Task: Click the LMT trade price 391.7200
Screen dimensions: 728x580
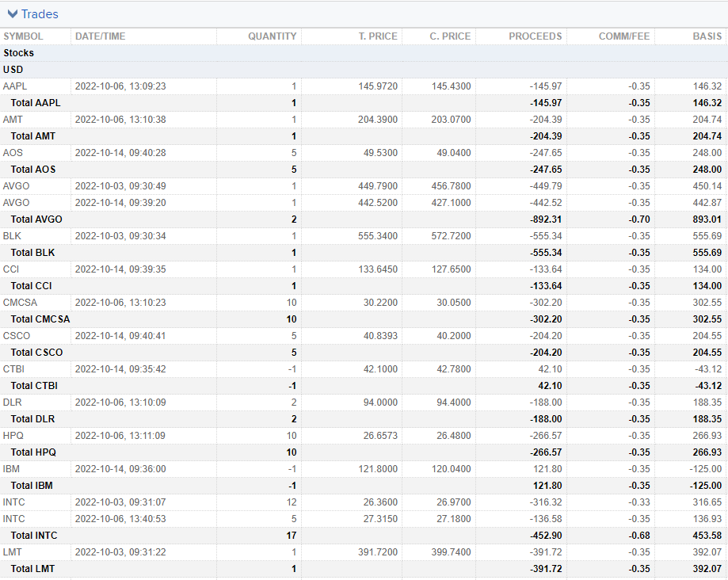Action: pos(378,552)
